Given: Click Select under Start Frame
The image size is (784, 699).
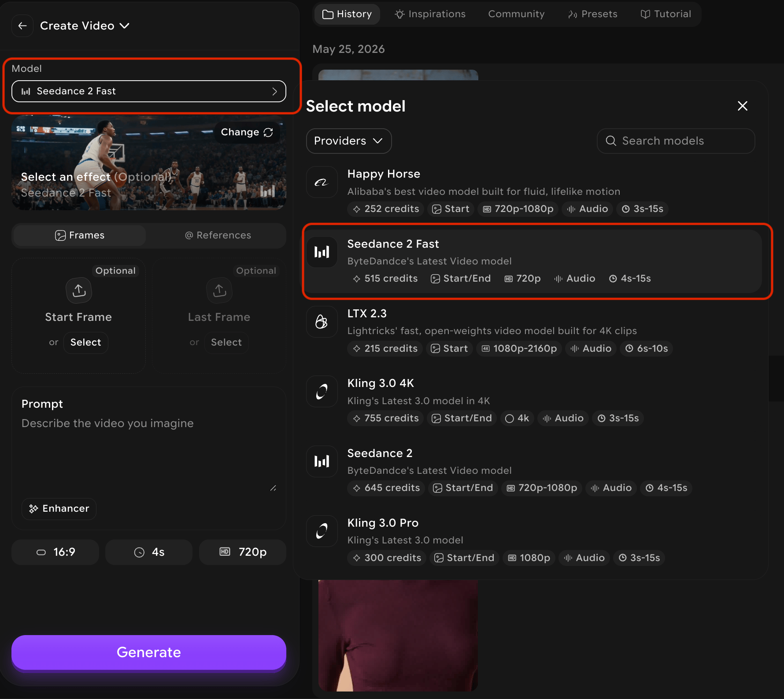Looking at the screenshot, I should coord(86,342).
